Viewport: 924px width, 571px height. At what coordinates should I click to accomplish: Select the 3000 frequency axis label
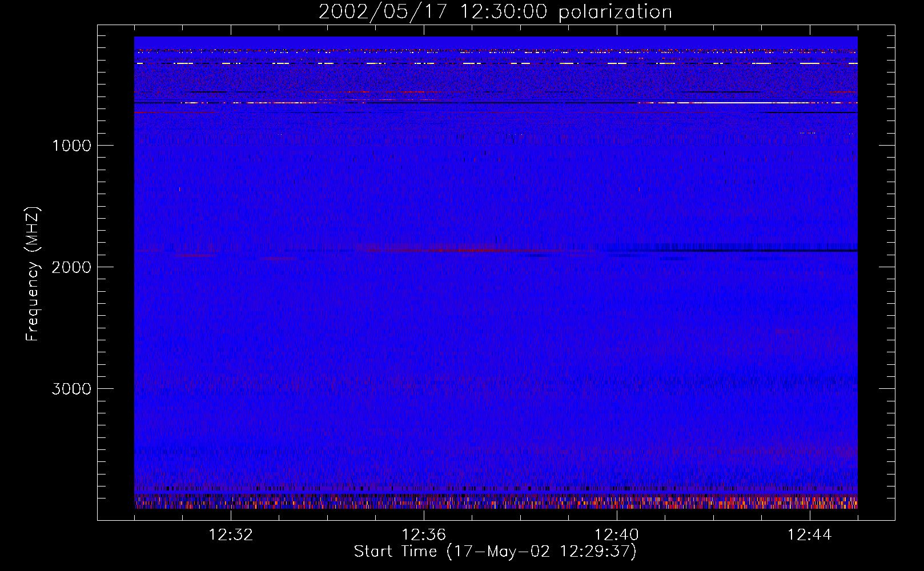tap(71, 389)
